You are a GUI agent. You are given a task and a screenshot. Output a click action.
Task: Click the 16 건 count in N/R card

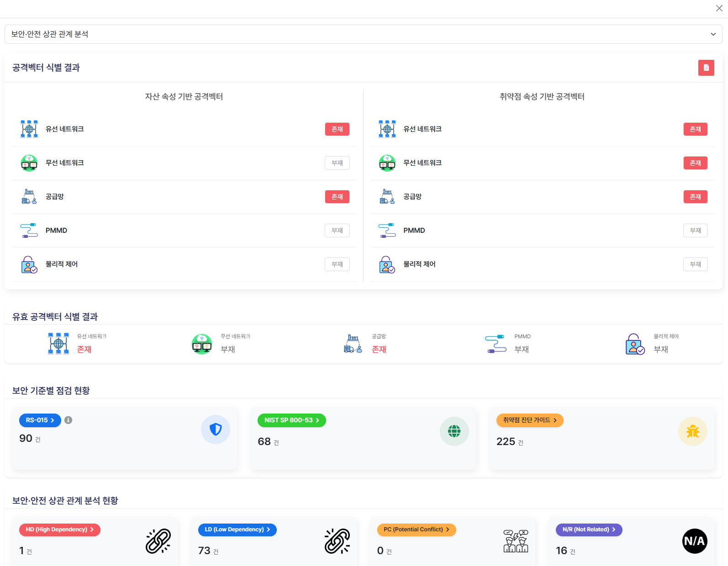(565, 551)
